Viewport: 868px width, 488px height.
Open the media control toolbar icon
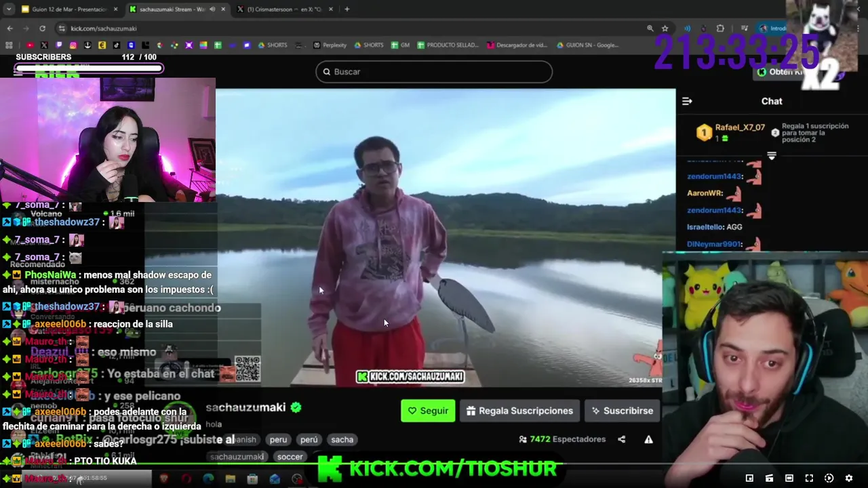[x=745, y=28]
